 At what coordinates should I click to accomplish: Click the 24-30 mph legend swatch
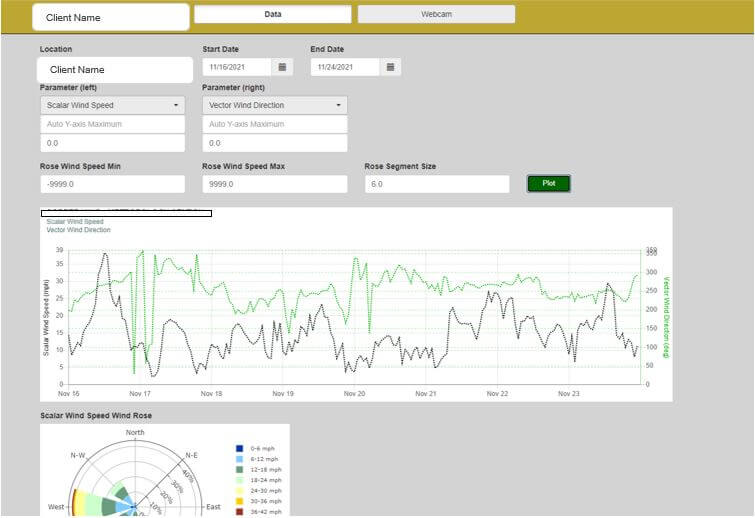[x=239, y=491]
